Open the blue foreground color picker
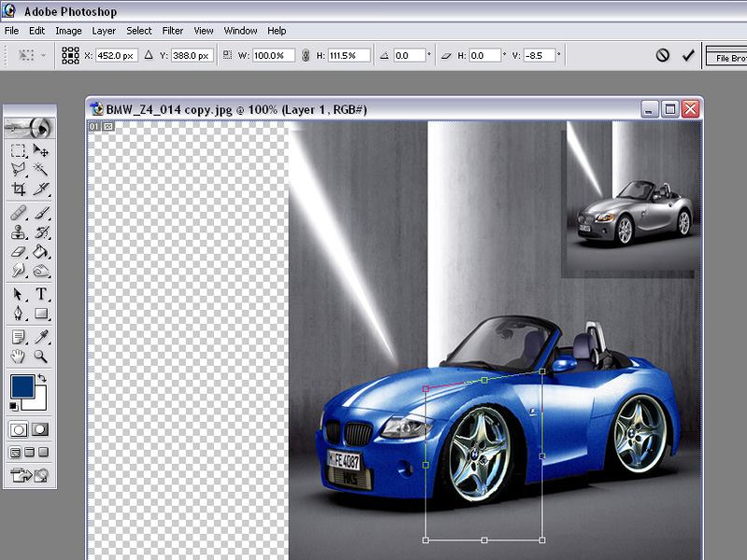The width and height of the screenshot is (747, 560). coord(21,386)
